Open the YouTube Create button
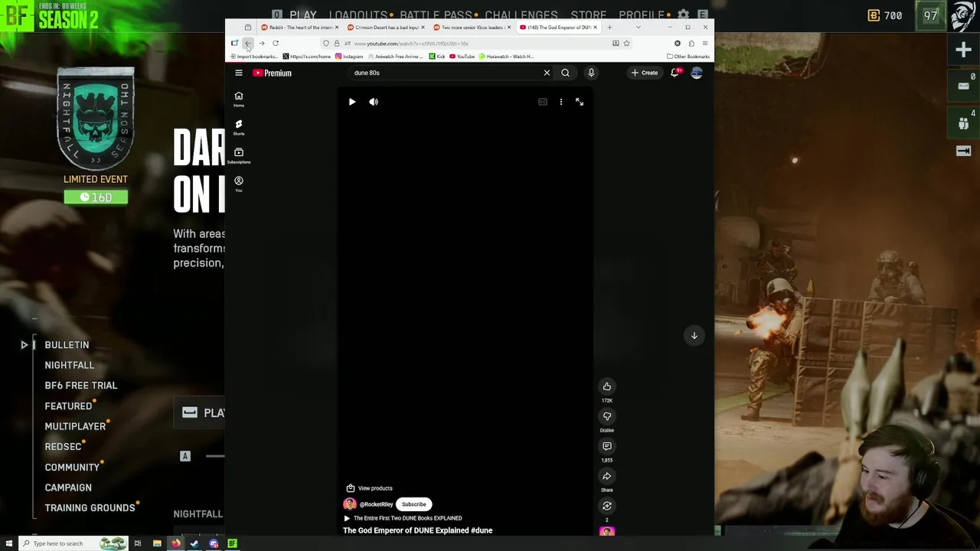This screenshot has width=980, height=551. 645,73
